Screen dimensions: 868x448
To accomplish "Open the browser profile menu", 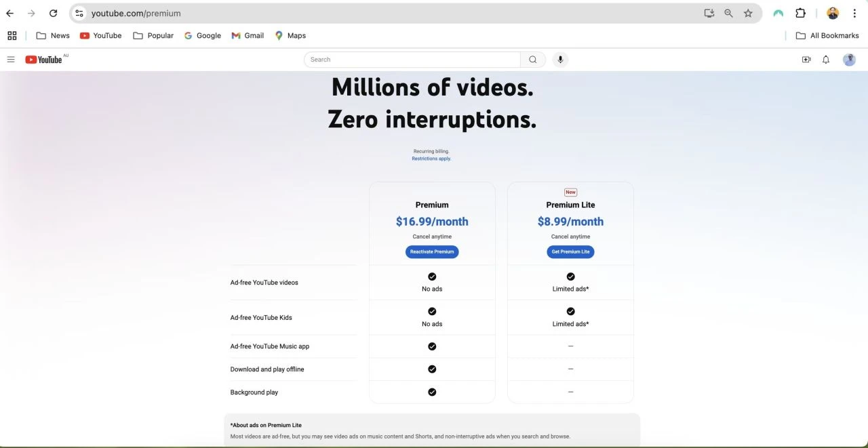I will coord(833,13).
